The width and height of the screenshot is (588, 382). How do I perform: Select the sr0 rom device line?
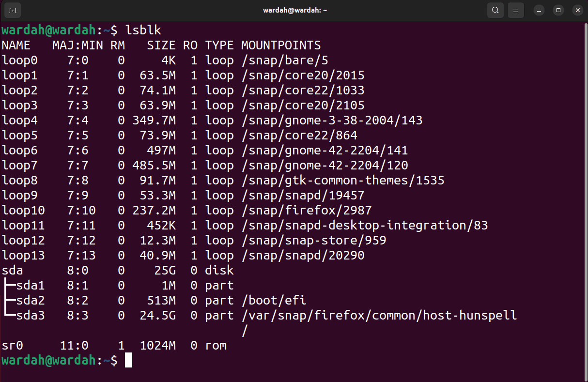pos(12,345)
